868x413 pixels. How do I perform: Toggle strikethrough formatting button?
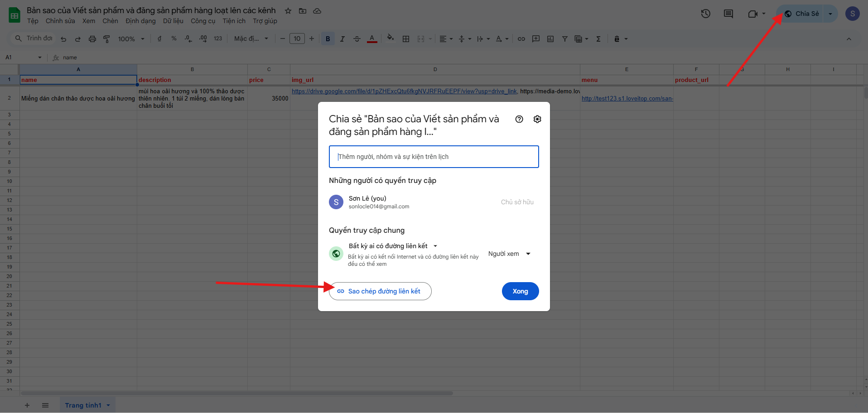tap(357, 39)
